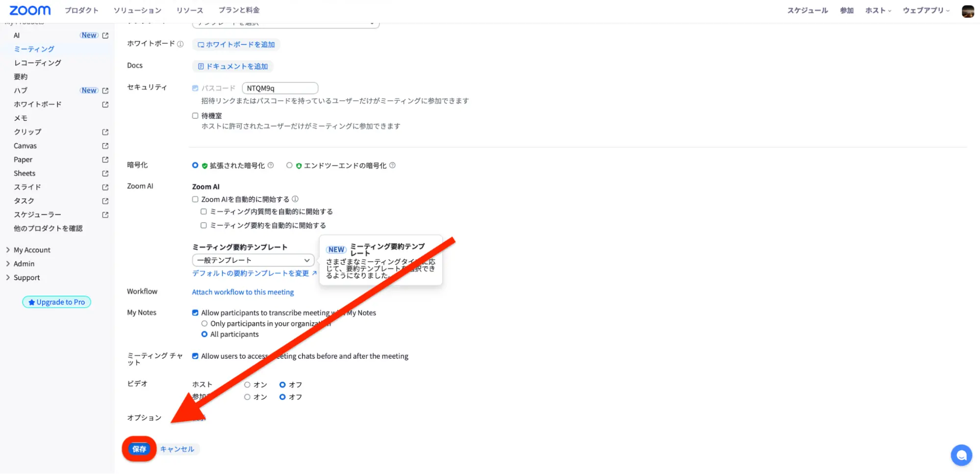Select ミーティング in sidebar
Viewport: 980px width, 474px height.
tap(34, 49)
